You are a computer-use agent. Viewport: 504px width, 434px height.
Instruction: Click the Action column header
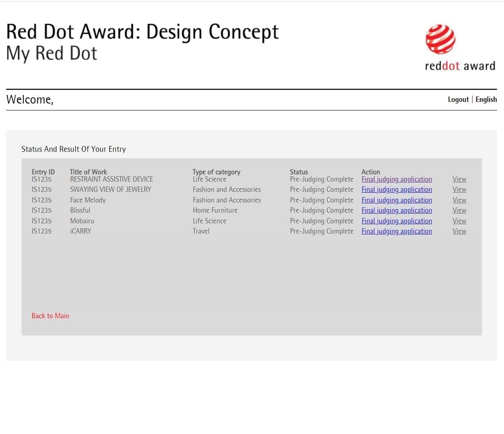tap(371, 172)
